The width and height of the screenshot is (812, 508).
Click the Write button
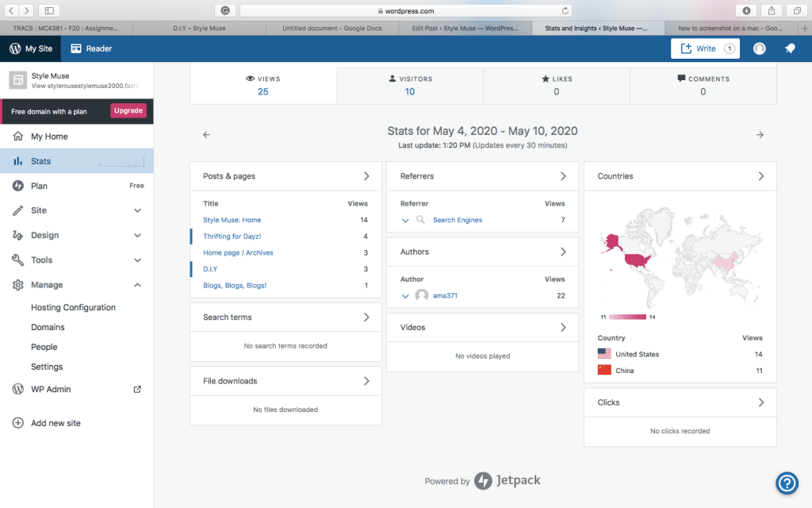point(705,48)
